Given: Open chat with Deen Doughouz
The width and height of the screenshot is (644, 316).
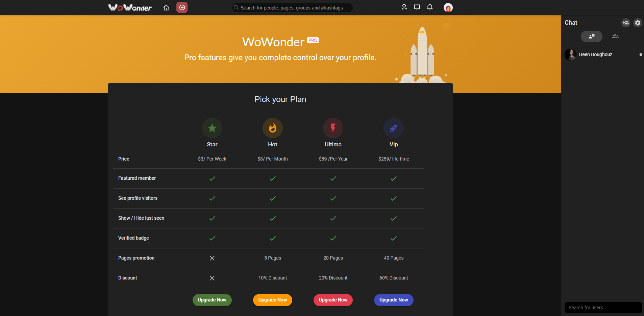Looking at the screenshot, I should (595, 54).
